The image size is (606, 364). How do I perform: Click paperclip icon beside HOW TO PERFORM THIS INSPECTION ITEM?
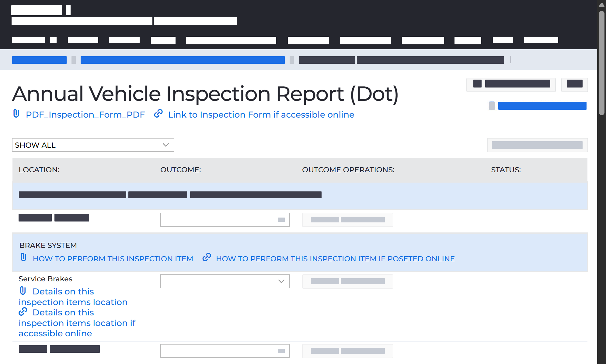coord(23,257)
